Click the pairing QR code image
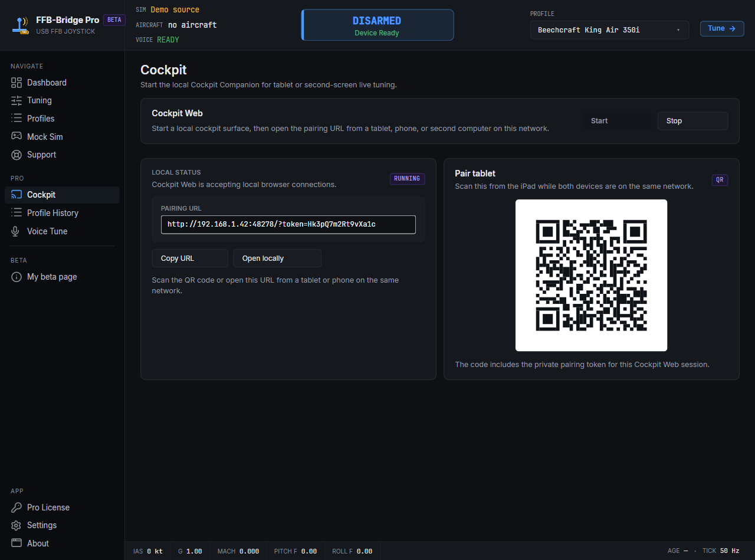Screen dimensions: 755x560 (591, 275)
